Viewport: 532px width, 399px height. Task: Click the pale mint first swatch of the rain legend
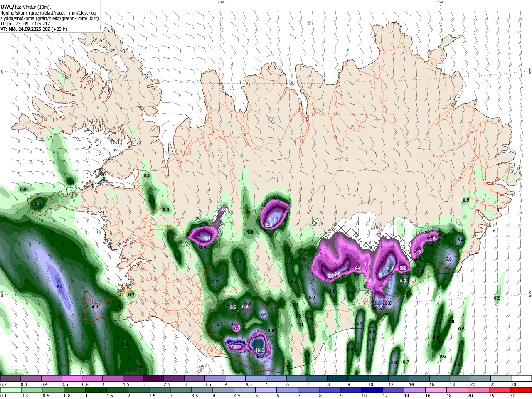(x=11, y=390)
